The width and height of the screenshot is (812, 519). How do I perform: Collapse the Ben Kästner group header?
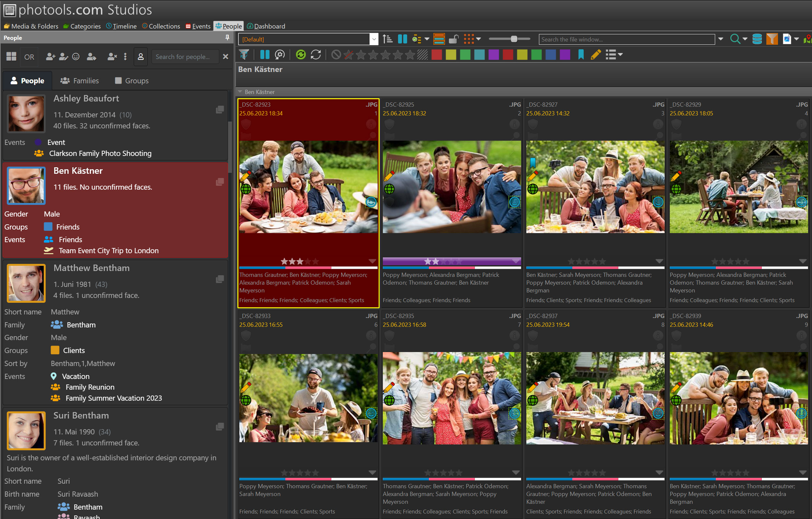240,92
